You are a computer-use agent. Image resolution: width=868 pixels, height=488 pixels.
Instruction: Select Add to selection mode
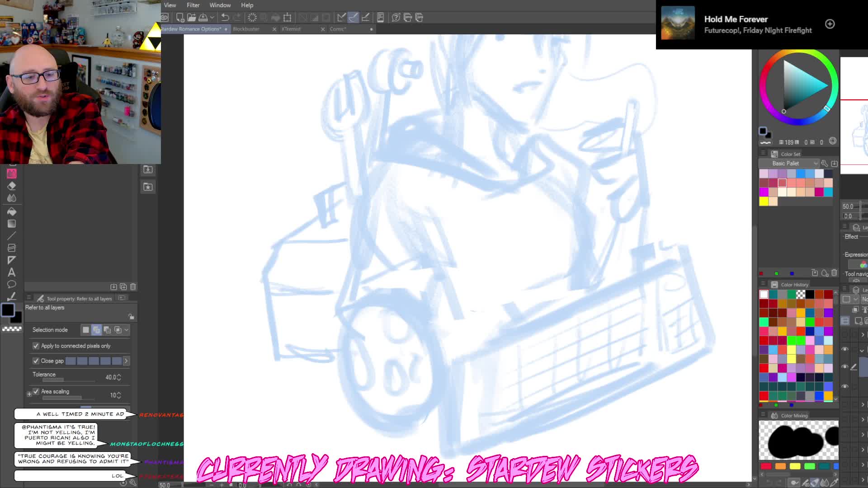click(96, 330)
